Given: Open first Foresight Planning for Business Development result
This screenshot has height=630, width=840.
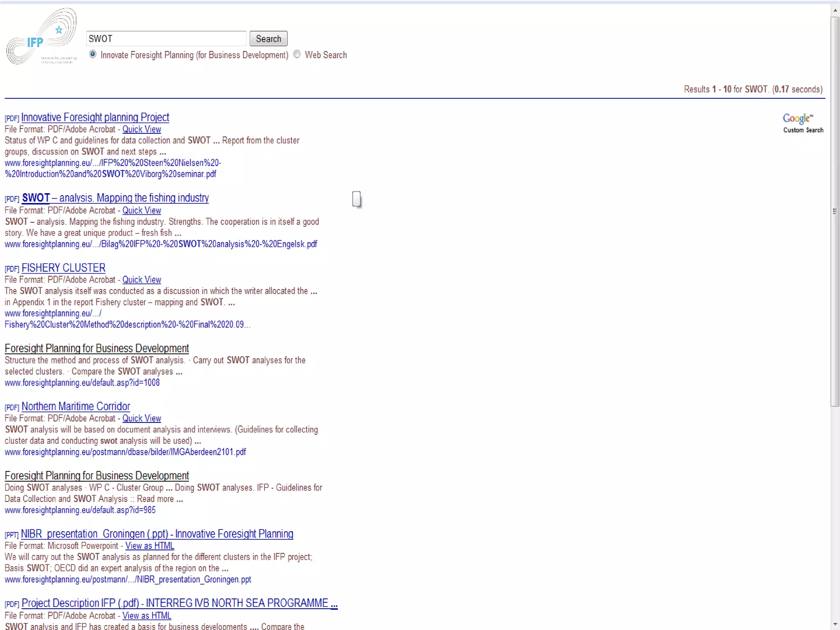Looking at the screenshot, I should [97, 348].
